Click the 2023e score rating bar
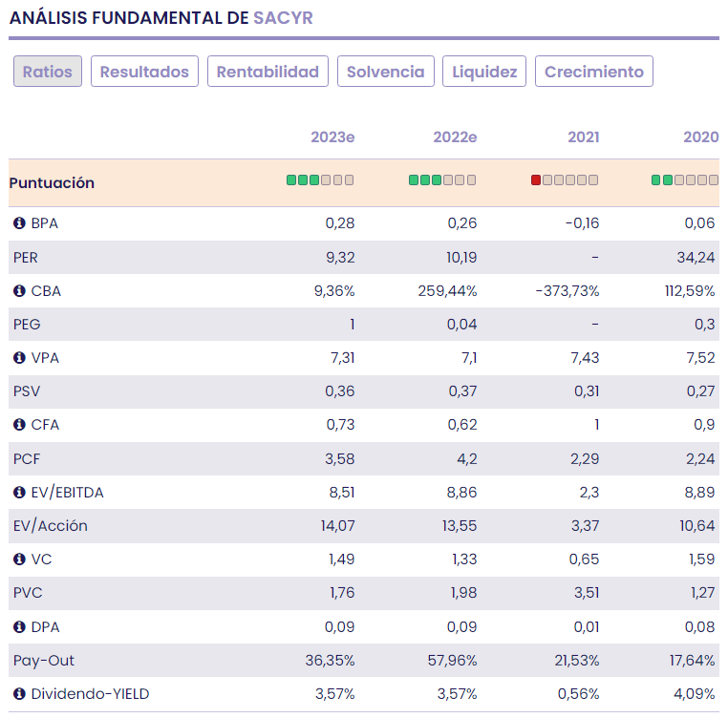This screenshot has height=718, width=728. (320, 180)
